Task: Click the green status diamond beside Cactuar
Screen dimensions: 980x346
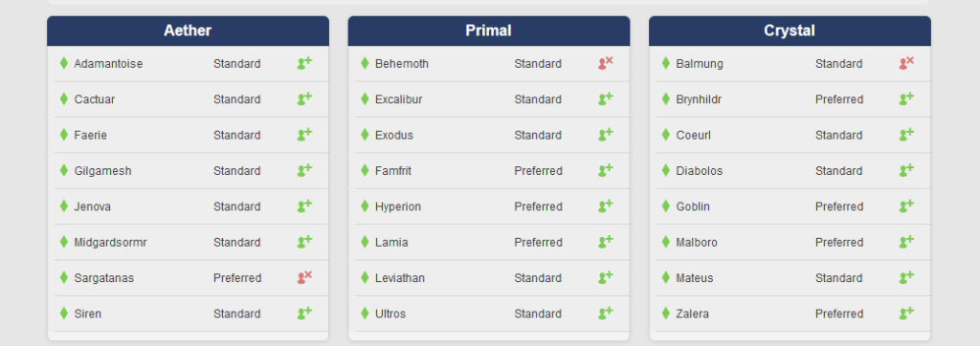Action: coord(64,98)
